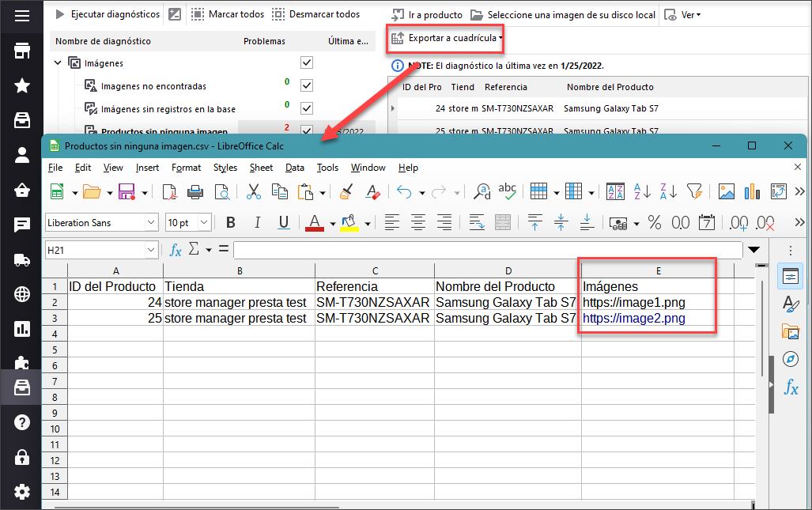Click Ir a producto button
This screenshot has width=812, height=510.
(x=427, y=15)
